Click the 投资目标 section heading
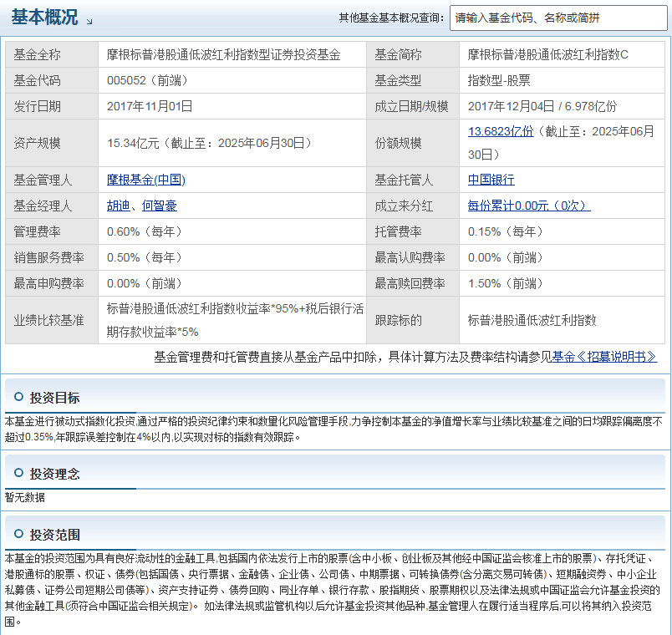Image resolution: width=672 pixels, height=635 pixels. [54, 398]
